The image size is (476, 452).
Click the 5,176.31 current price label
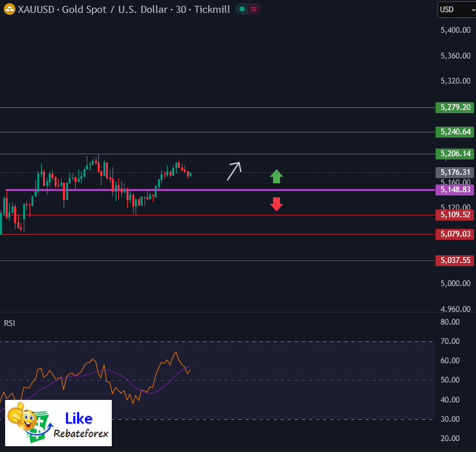(x=454, y=172)
